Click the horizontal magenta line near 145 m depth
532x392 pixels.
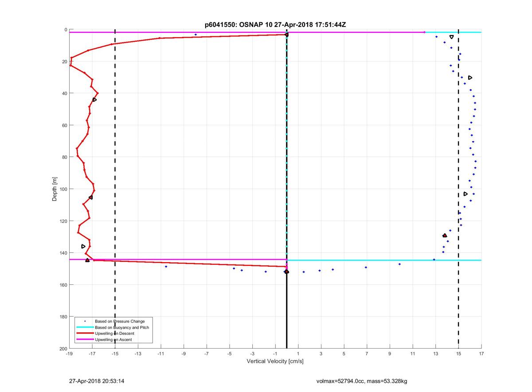click(178, 260)
